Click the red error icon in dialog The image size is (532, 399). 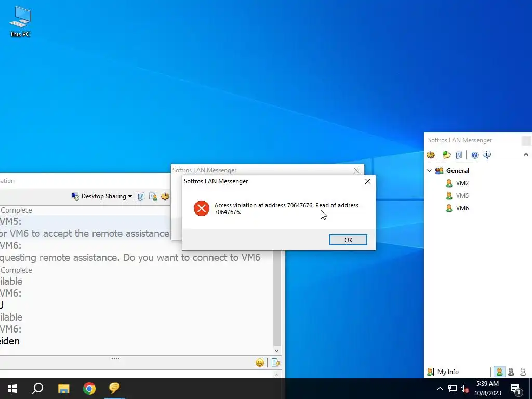click(x=202, y=208)
